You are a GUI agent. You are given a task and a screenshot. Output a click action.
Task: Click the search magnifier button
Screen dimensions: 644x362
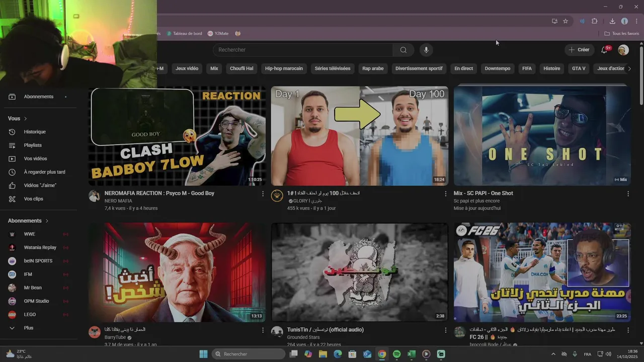click(x=404, y=50)
